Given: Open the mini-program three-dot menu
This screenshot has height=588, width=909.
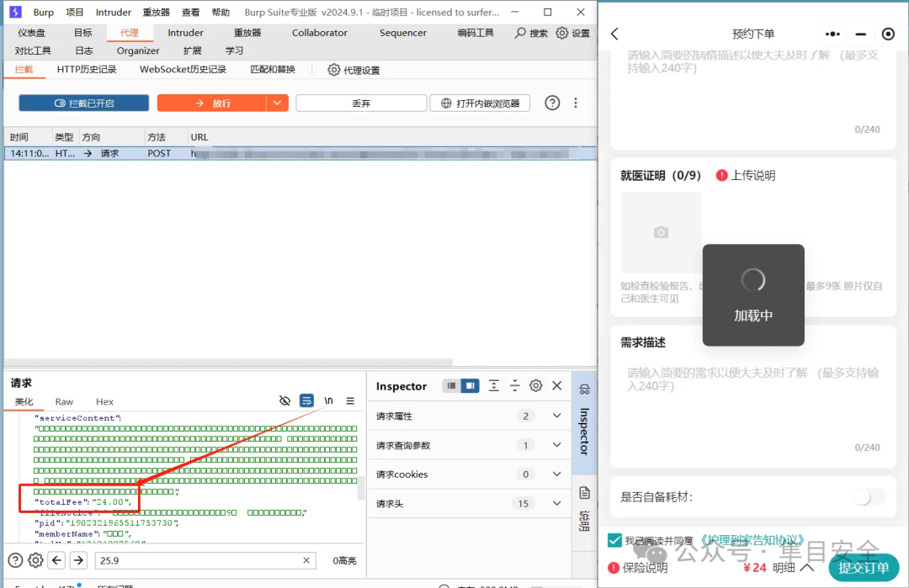Looking at the screenshot, I should 832,34.
